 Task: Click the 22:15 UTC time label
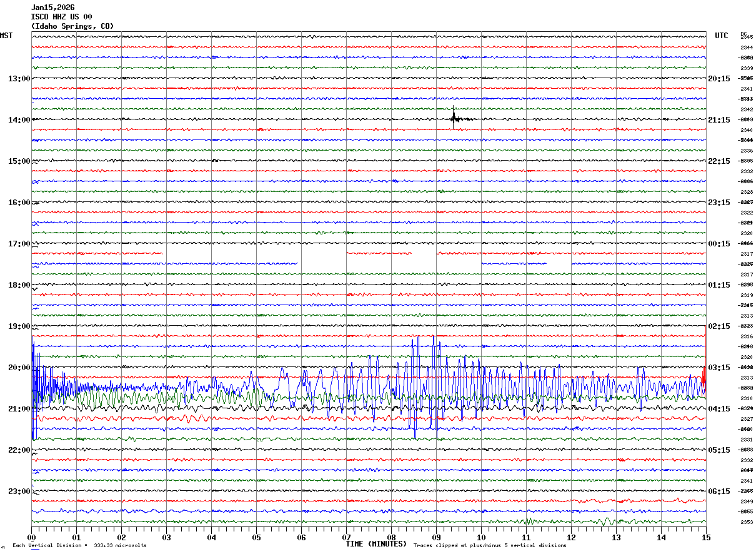719,161
